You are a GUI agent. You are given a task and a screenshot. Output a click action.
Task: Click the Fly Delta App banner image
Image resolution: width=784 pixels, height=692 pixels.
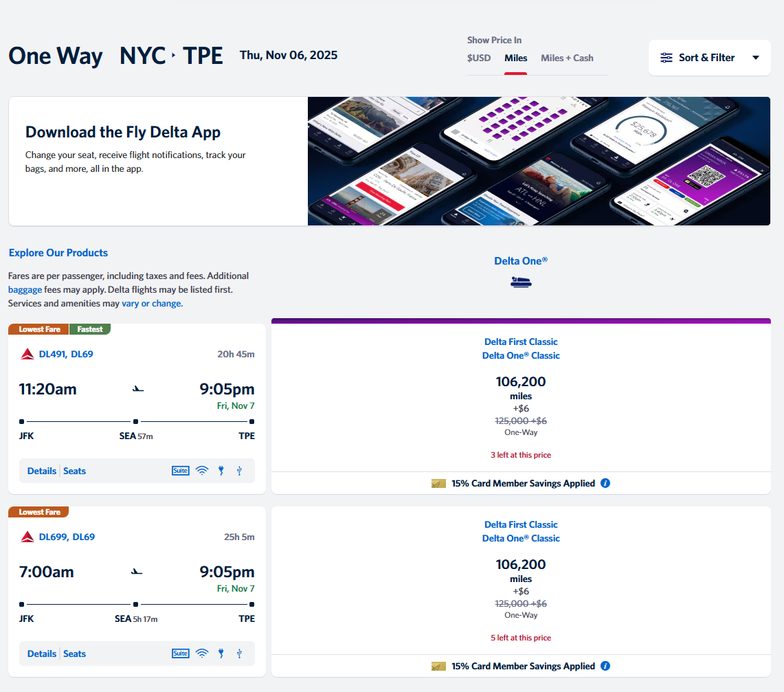(539, 161)
